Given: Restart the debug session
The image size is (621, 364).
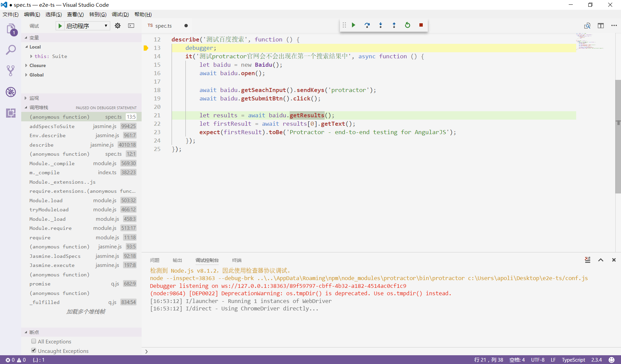Looking at the screenshot, I should tap(408, 25).
